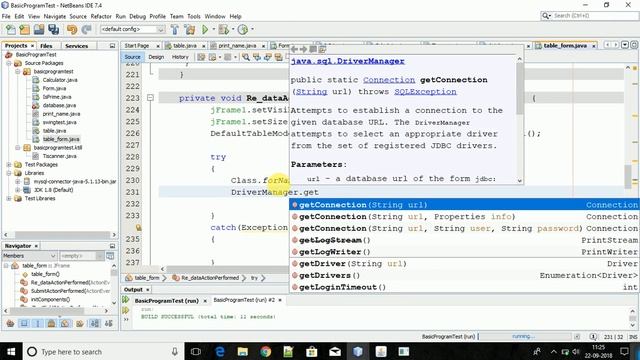Collapse code fold at line 223
The height and width of the screenshot is (360, 640).
(150, 98)
